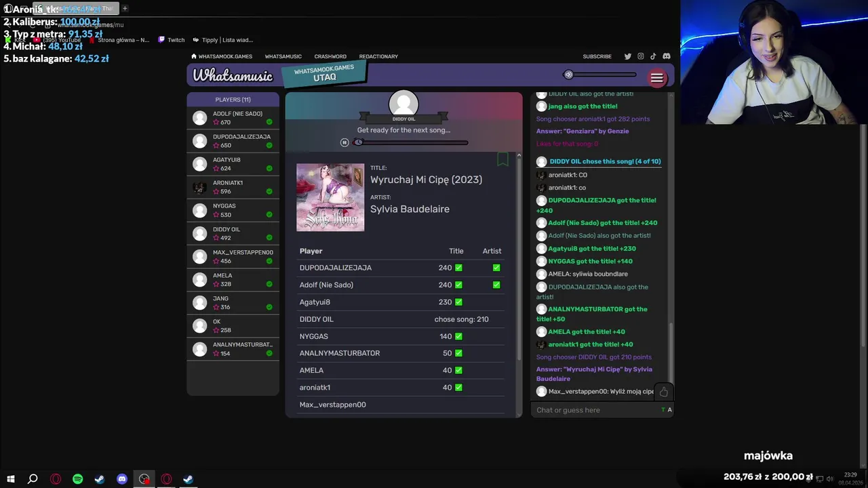Open the YouTube bookmark
Viewport: 868px width, 488px height.
pos(57,40)
